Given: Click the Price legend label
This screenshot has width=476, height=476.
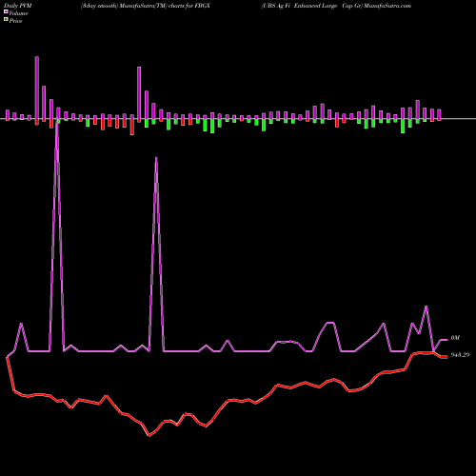Looking at the screenshot, I should click(15, 21).
